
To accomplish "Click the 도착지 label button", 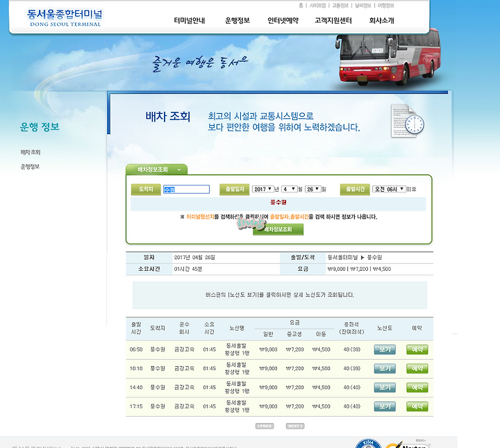I will 146,189.
